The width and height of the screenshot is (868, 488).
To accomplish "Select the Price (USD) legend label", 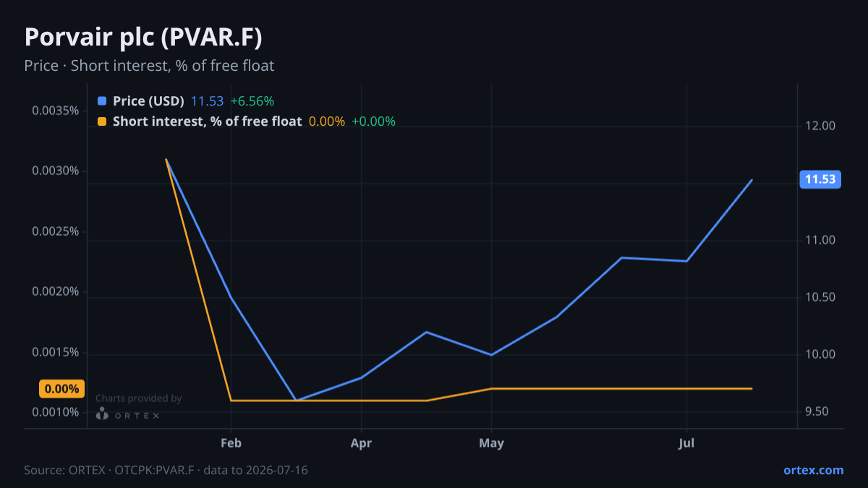I will pos(148,101).
